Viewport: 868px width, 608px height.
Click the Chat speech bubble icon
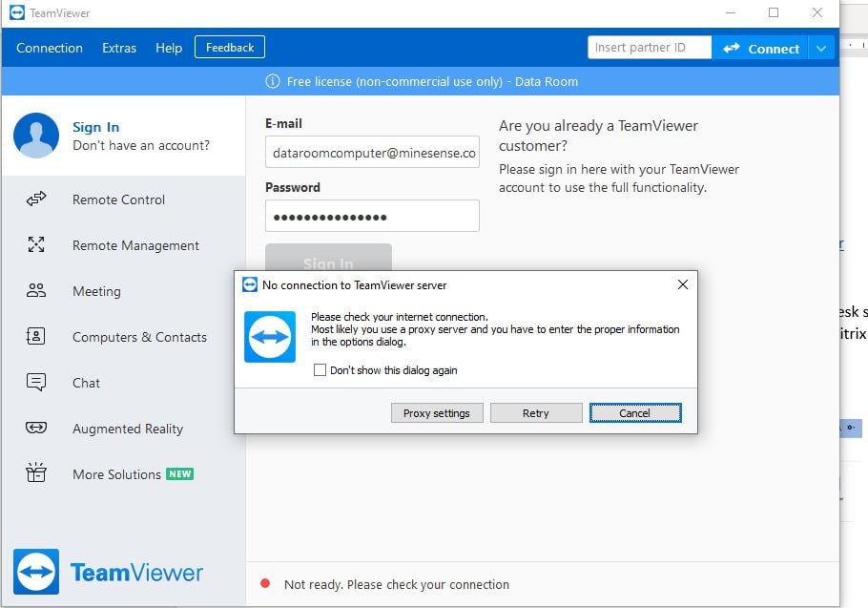pos(36,382)
